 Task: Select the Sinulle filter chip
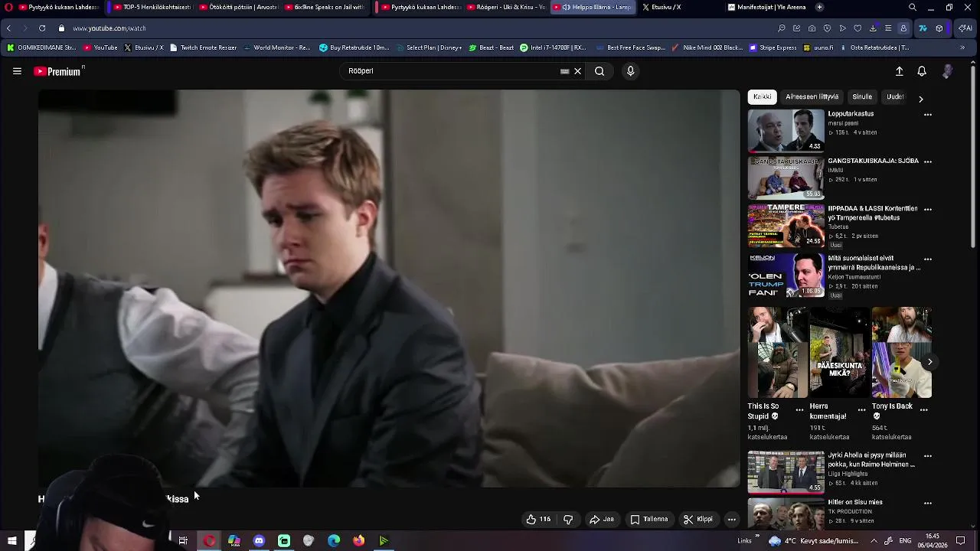pyautogui.click(x=862, y=97)
